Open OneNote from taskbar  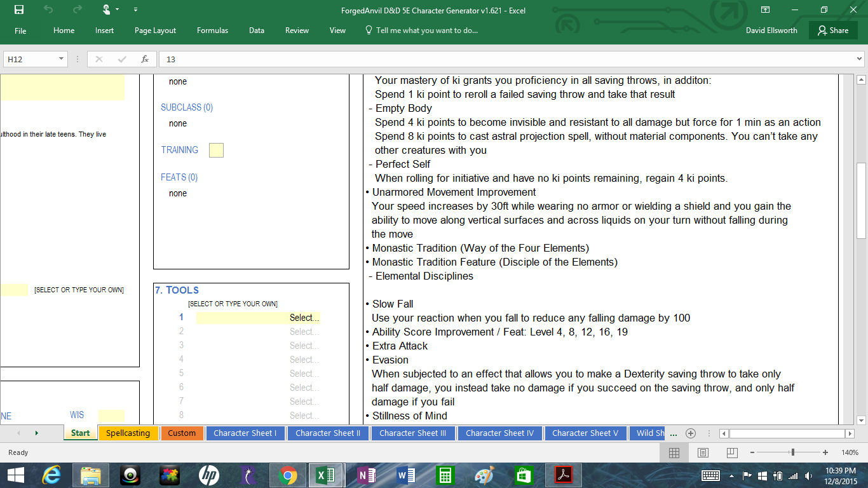[x=367, y=475]
